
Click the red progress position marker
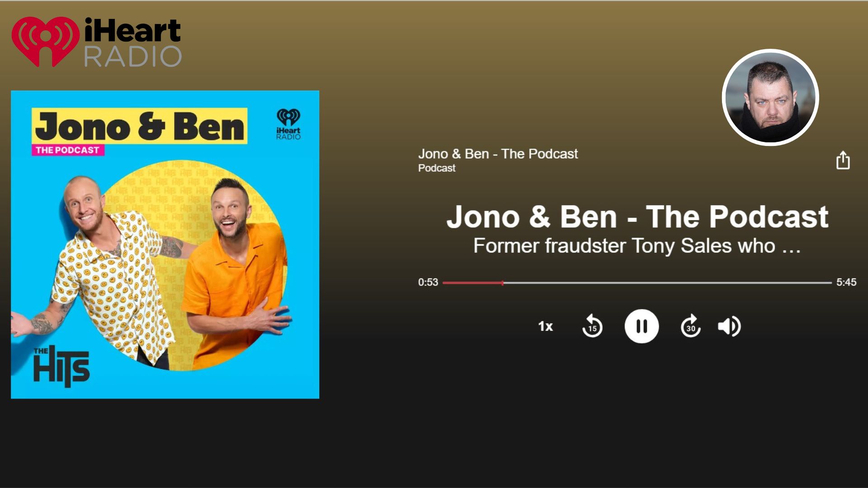tap(502, 283)
